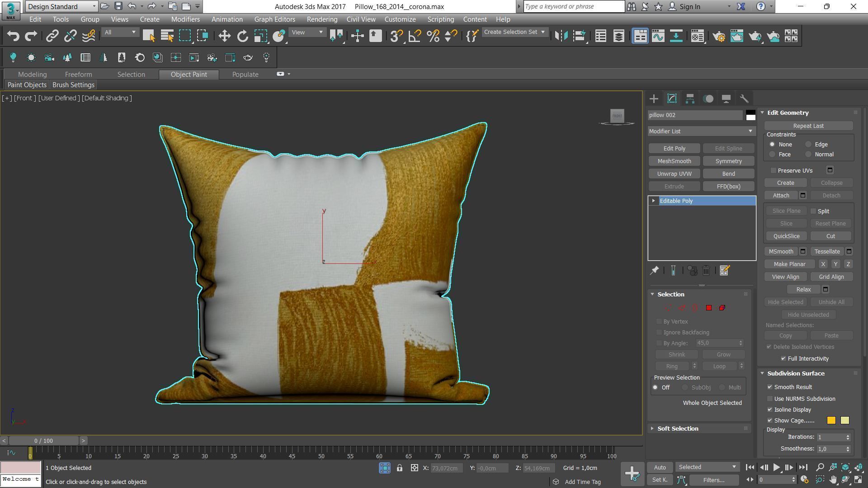The height and width of the screenshot is (488, 868).
Task: Toggle the Angle Snap icon
Action: (415, 36)
